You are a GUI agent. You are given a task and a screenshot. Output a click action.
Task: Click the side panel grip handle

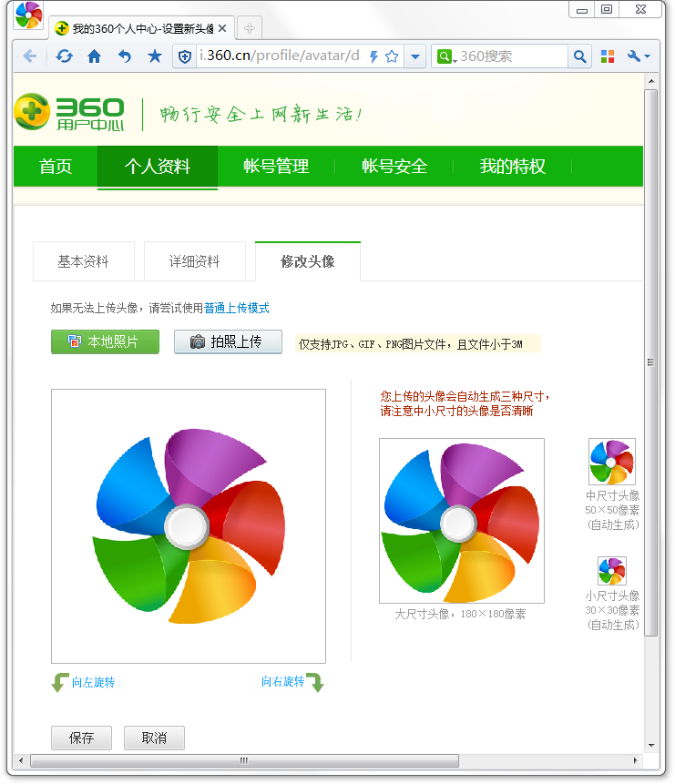pyautogui.click(x=650, y=362)
